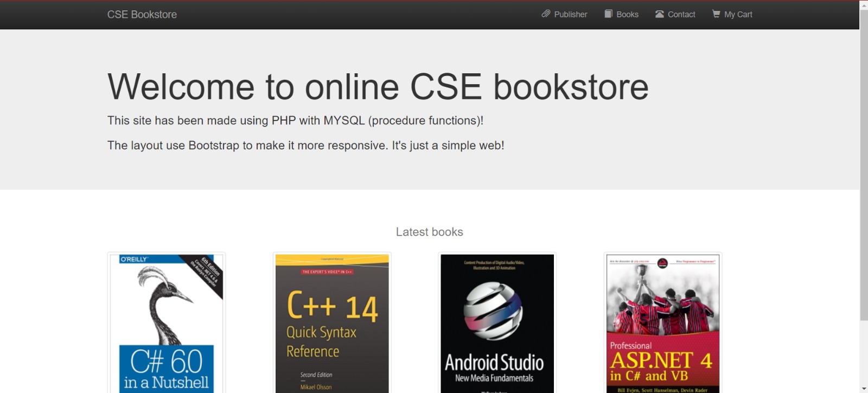
Task: Click the paperclip icon beside Publisher
Action: pos(546,14)
